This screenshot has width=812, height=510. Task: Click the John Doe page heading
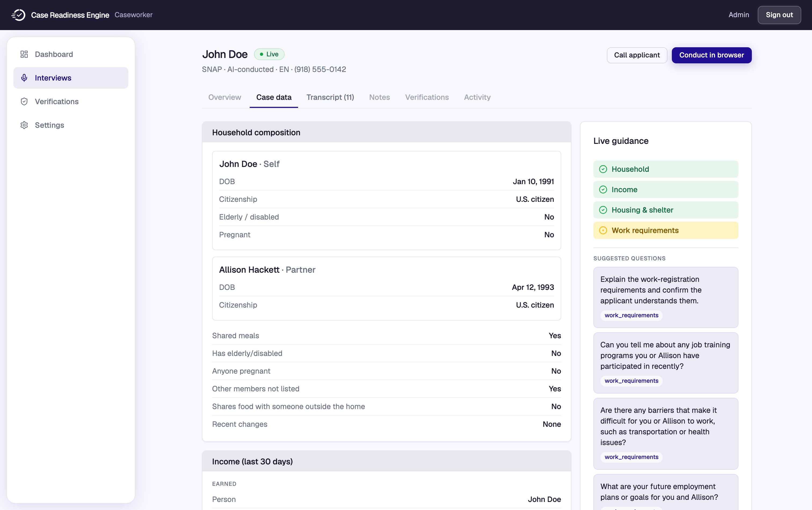(x=225, y=54)
